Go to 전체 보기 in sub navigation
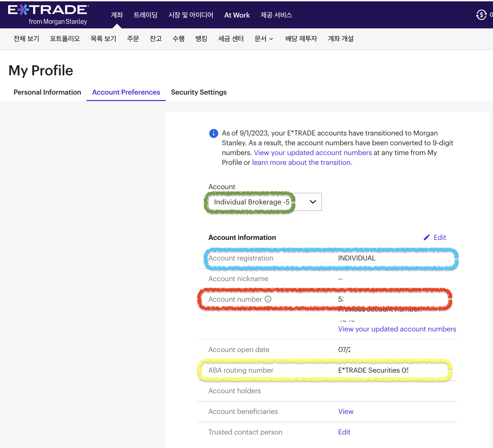493x448 pixels. (x=26, y=39)
